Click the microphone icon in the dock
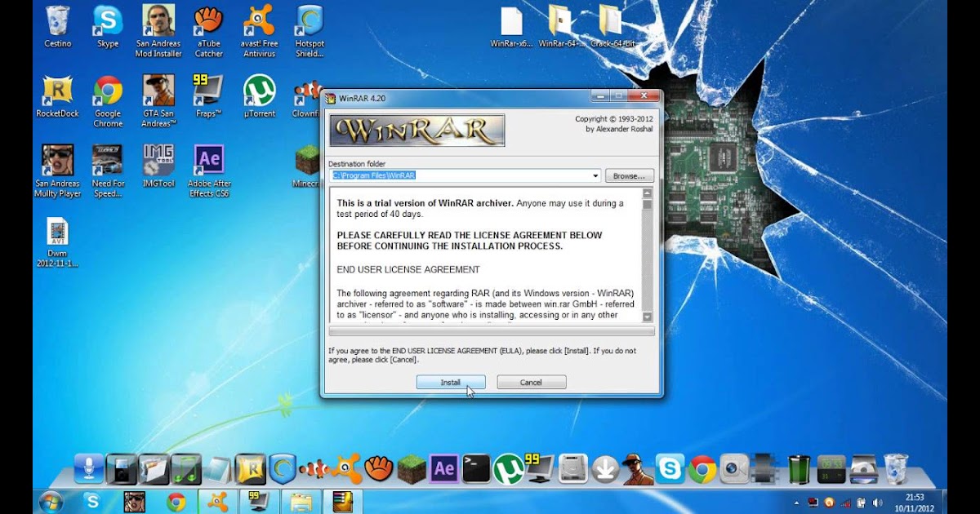The image size is (980, 514). tap(89, 469)
